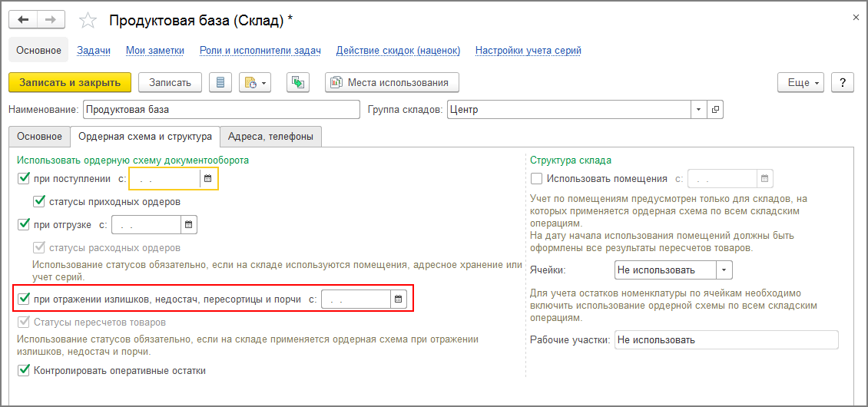Click into the 'Наименование' text field
868x407 pixels.
tap(220, 110)
